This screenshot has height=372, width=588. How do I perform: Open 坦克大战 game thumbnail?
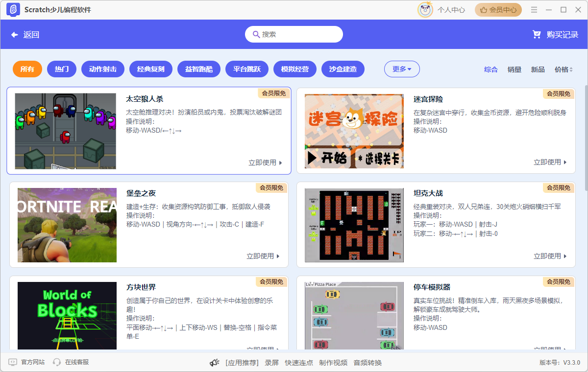(x=354, y=225)
